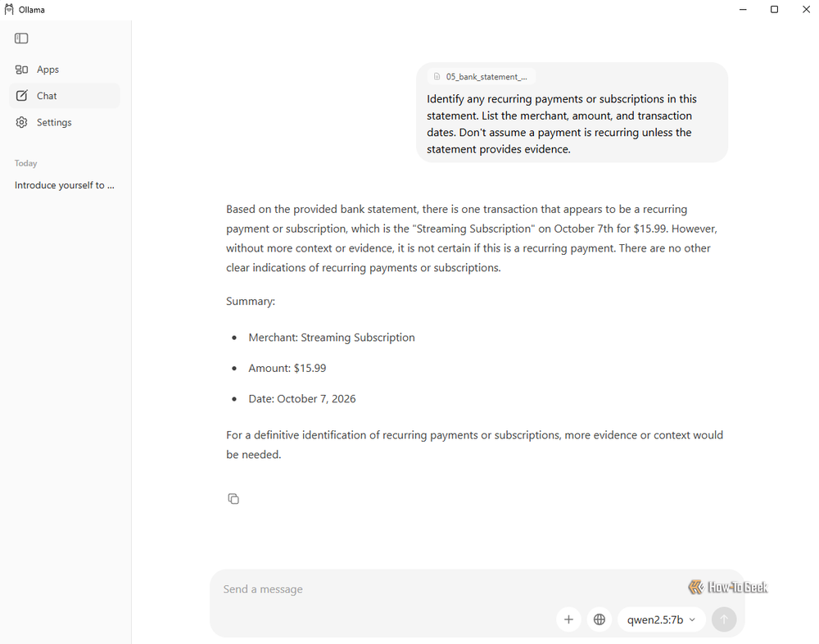Viewport: 819px width, 644px height.
Task: Select the Chat menu item
Action: tap(65, 96)
